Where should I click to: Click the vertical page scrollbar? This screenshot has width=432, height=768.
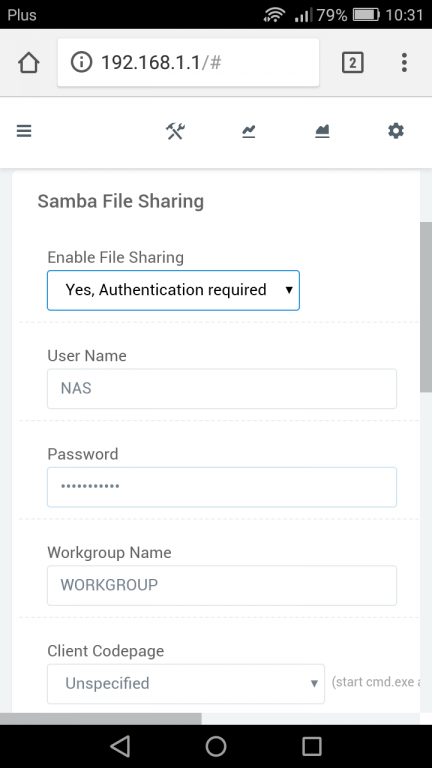tap(426, 306)
